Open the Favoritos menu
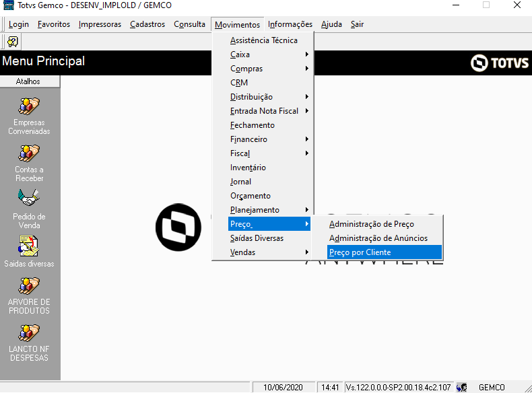532x393 pixels. point(54,24)
